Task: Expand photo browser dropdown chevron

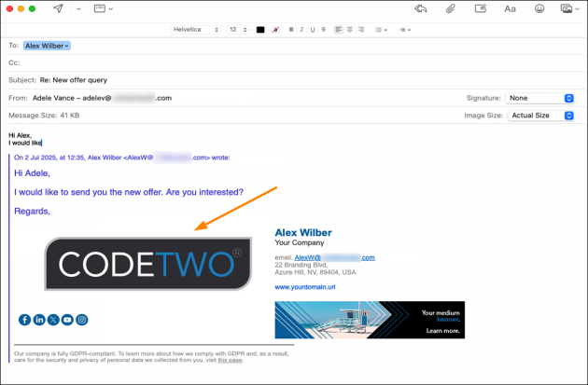Action: coord(577,9)
